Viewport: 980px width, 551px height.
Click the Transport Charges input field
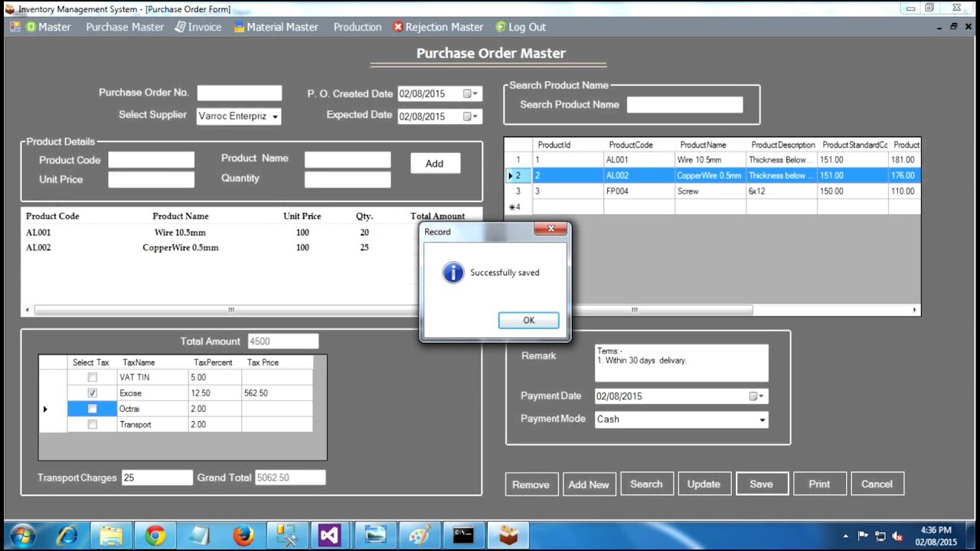(157, 478)
